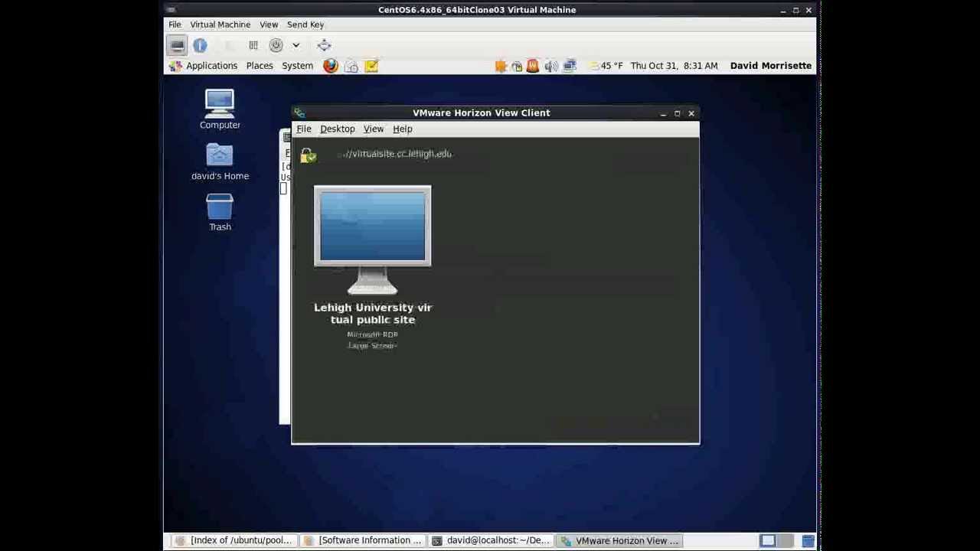Click the David Morrisette user menu

[x=770, y=66]
